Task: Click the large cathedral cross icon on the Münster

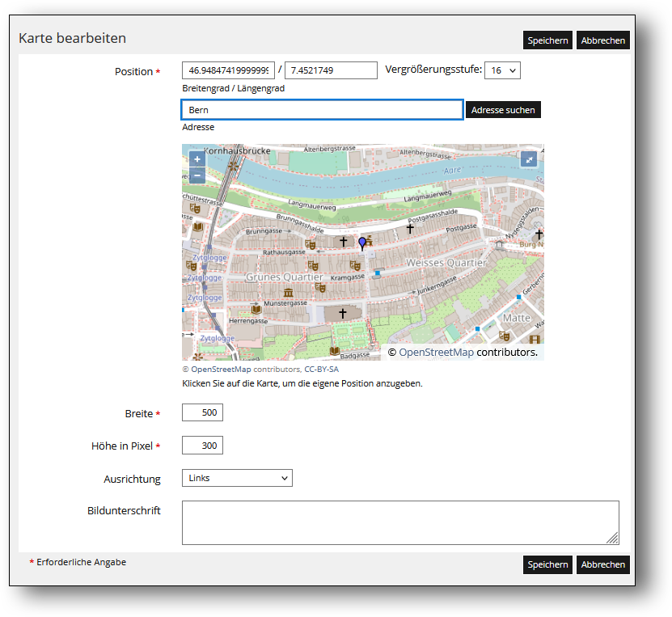Action: [343, 313]
